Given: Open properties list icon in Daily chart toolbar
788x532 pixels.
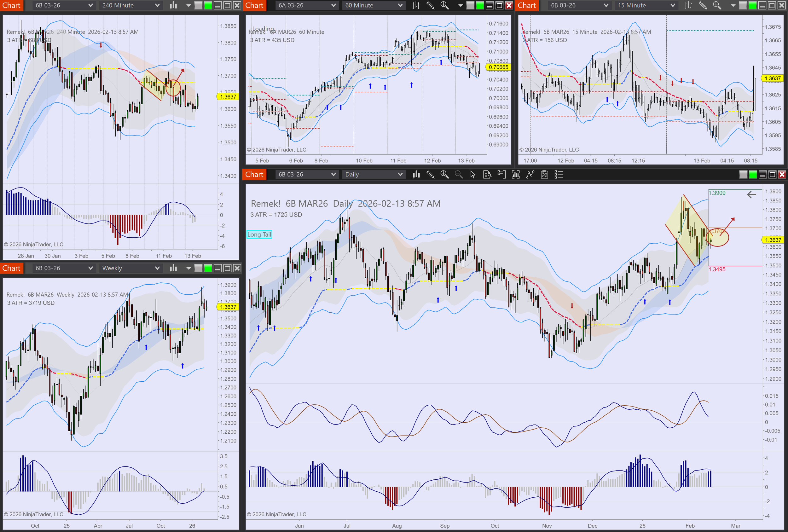Looking at the screenshot, I should (x=559, y=174).
